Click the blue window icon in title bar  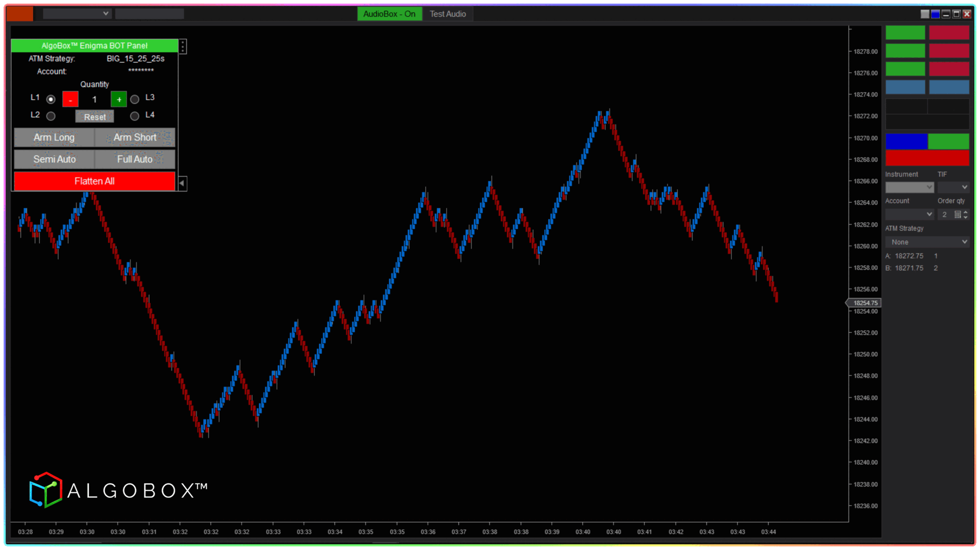coord(935,14)
